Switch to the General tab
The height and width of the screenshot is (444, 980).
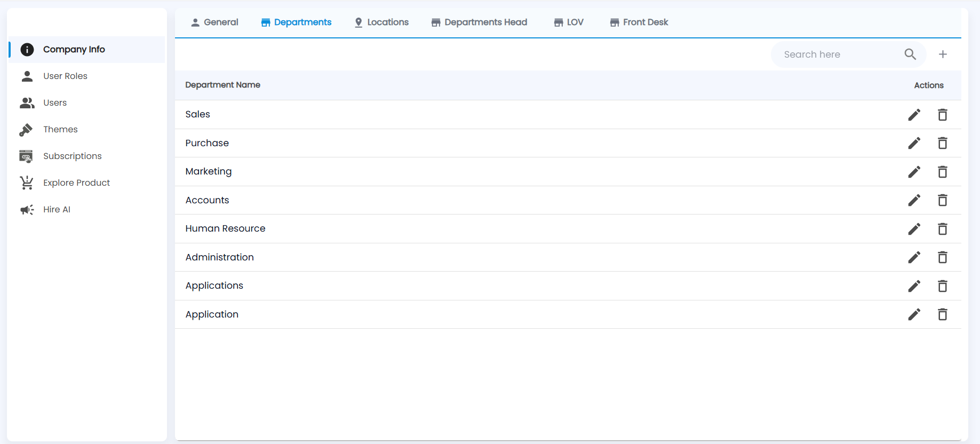click(214, 22)
